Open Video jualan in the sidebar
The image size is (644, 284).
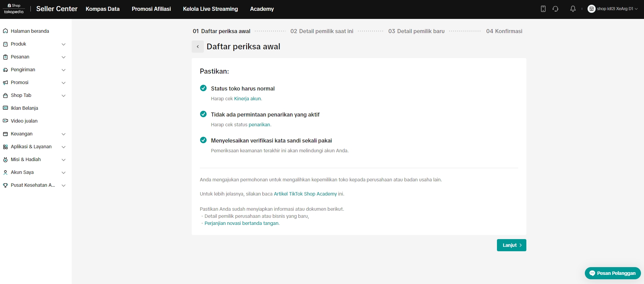point(24,121)
